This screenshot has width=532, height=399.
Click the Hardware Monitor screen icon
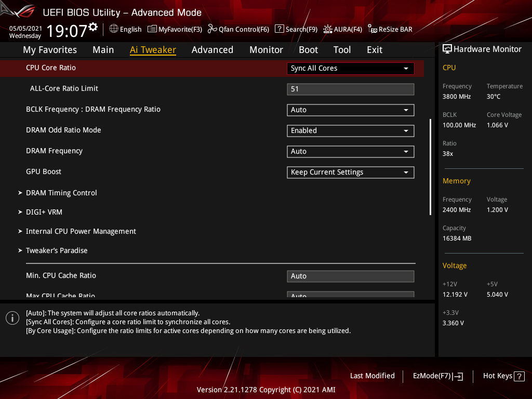tap(447, 49)
